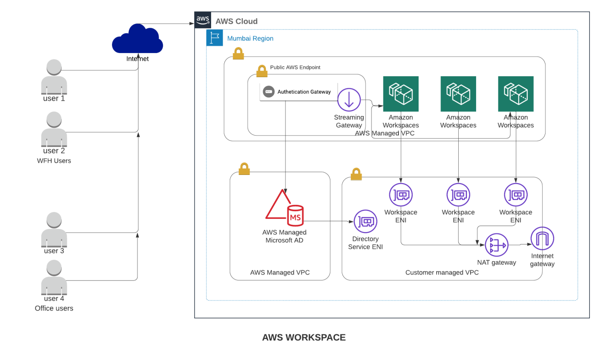
Task: Click the 'Customer managed VPC' label
Action: coord(442,273)
